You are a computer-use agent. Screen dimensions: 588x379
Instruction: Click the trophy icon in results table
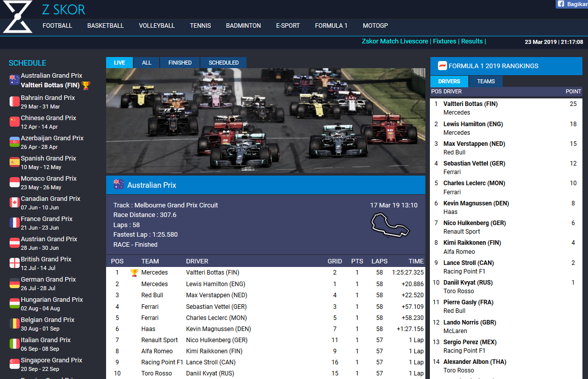134,273
